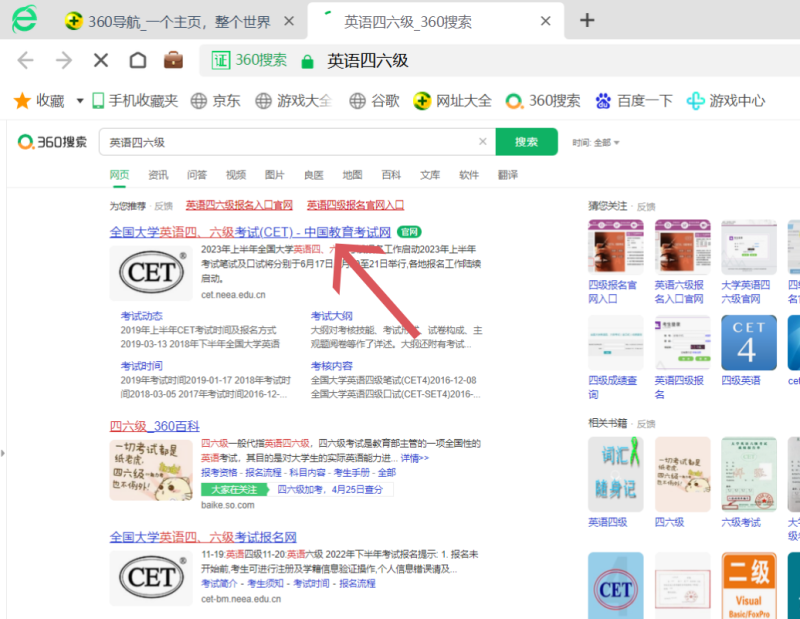The image size is (800, 619).
Task: Select the 图片 search tab
Action: coord(274,175)
